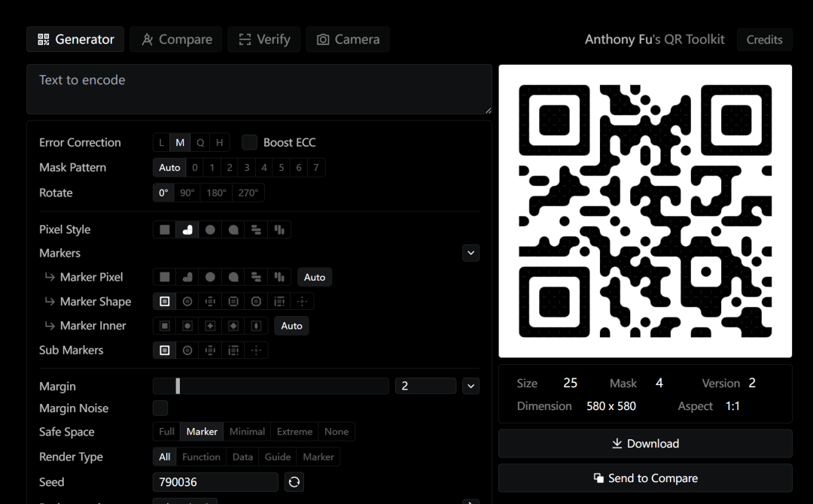Select dot circle Pixel Style

(x=210, y=230)
